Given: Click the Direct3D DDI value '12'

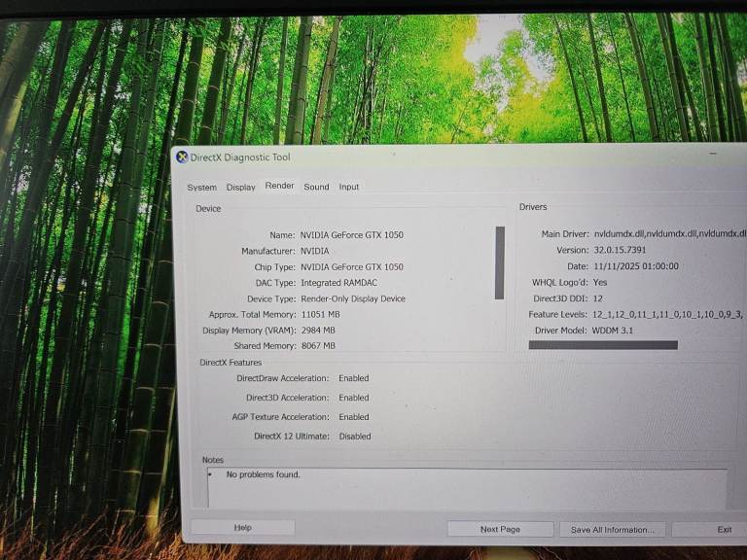Looking at the screenshot, I should point(598,298).
